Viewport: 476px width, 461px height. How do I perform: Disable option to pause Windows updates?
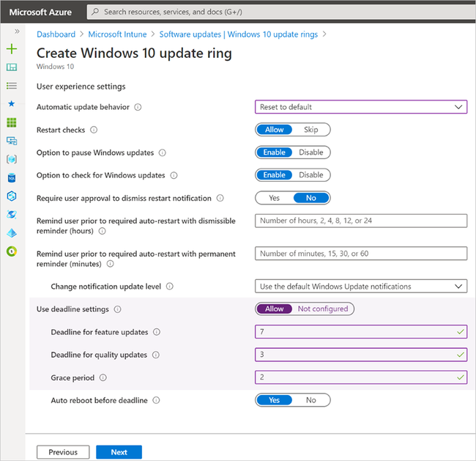click(311, 152)
